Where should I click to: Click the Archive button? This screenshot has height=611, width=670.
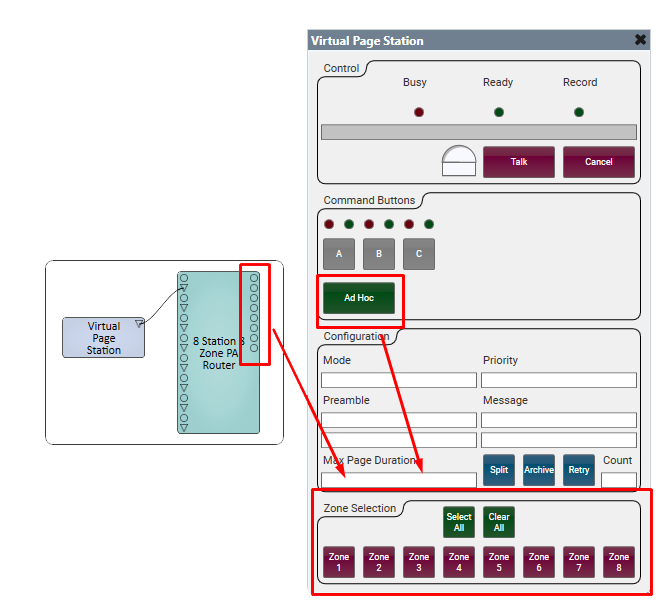click(x=539, y=470)
